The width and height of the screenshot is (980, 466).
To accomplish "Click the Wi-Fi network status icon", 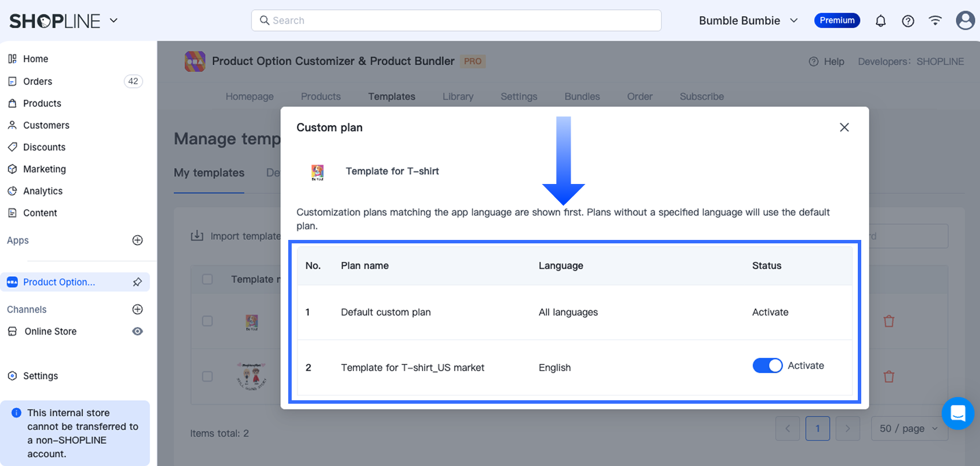I will tap(935, 21).
